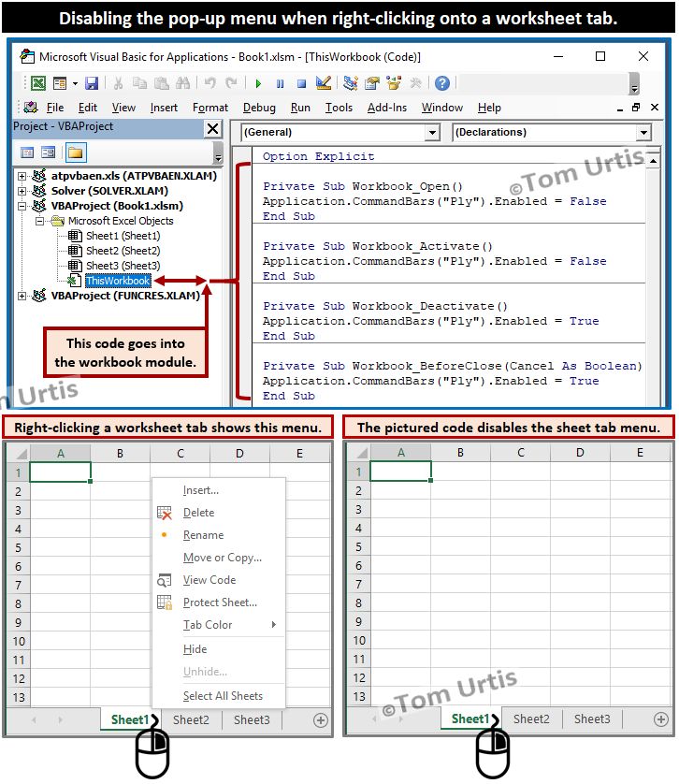The image size is (679, 784).
Task: Open the Help menu
Action: pos(489,108)
